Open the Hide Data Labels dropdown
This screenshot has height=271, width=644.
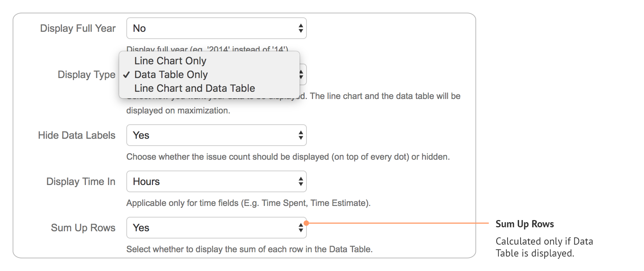pos(216,135)
